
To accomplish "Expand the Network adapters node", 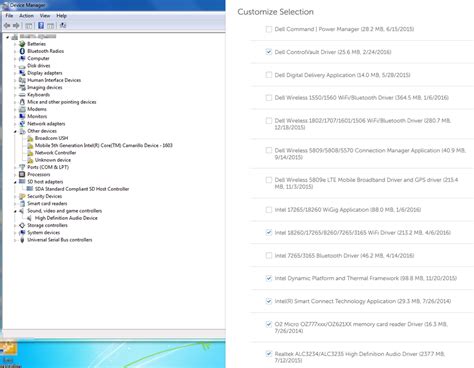I will [15, 124].
